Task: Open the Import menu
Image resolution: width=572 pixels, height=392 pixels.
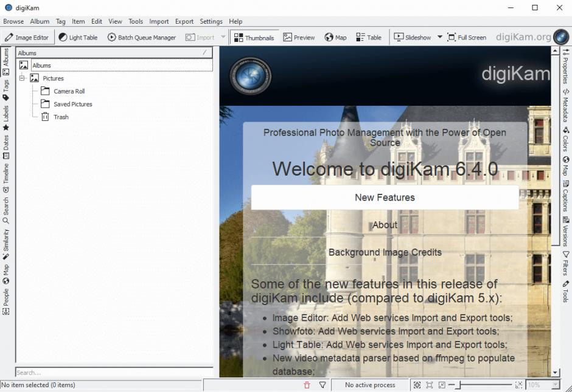Action: click(x=159, y=21)
